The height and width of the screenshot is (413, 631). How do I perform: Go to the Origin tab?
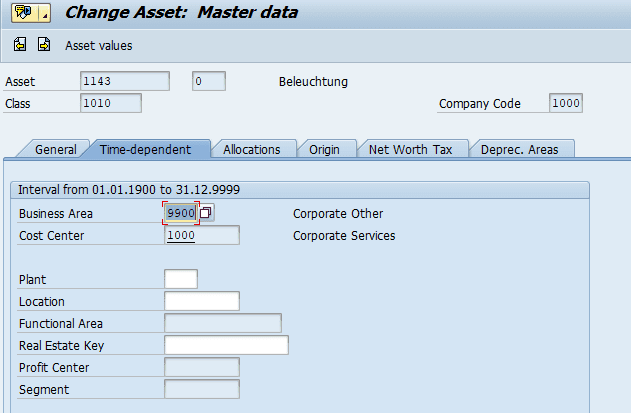tap(324, 149)
